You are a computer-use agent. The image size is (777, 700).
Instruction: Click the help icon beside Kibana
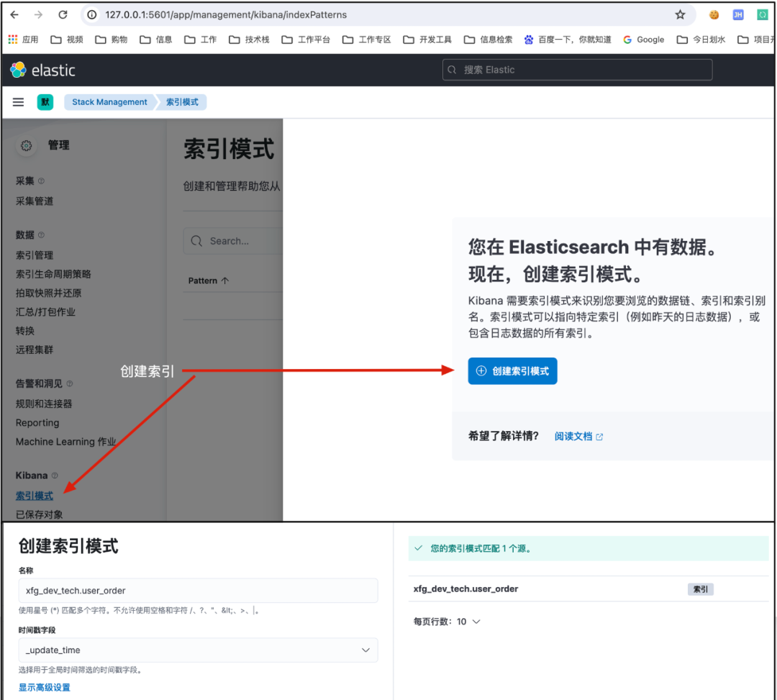[x=55, y=476]
